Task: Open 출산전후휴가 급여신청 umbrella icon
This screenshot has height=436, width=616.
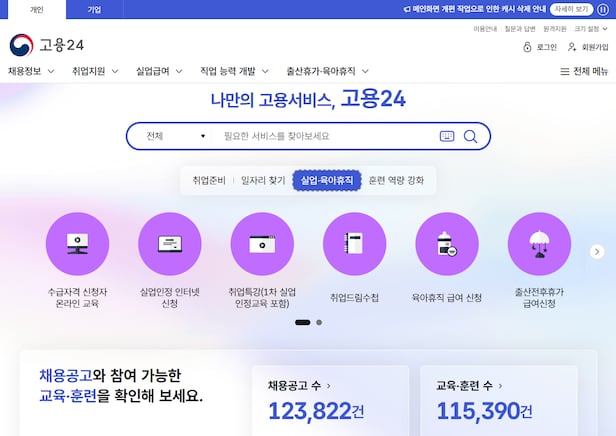Action: (538, 243)
